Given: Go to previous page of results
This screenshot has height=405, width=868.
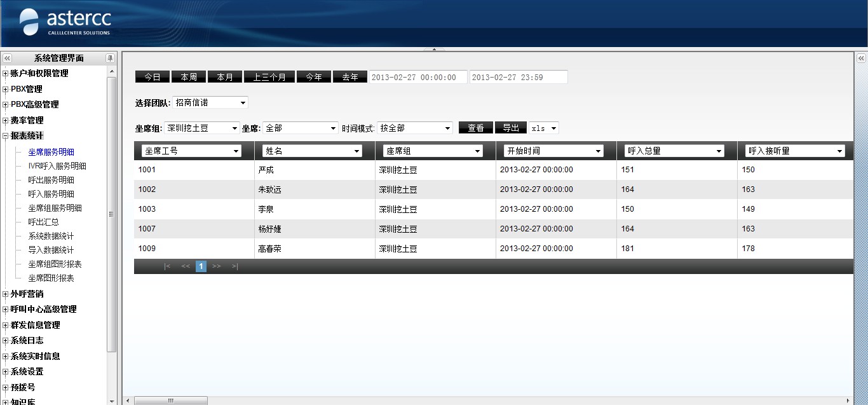Looking at the screenshot, I should tap(185, 266).
